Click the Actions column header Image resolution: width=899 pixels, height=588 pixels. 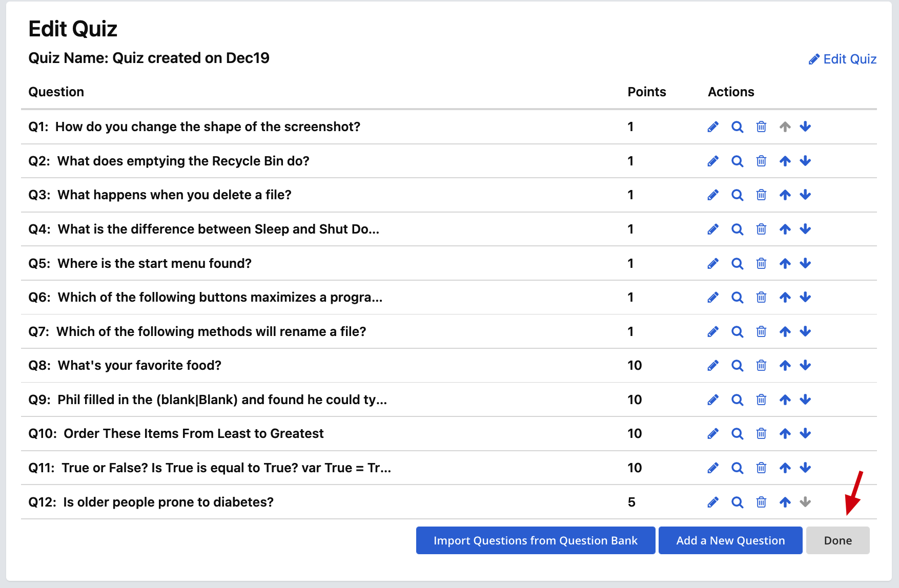click(731, 92)
